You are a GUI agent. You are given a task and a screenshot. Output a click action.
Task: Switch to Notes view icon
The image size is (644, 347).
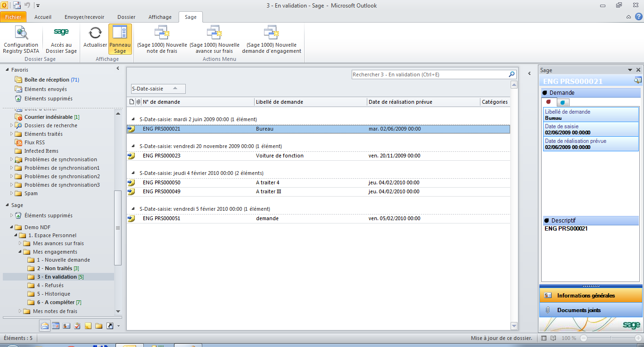(88, 326)
